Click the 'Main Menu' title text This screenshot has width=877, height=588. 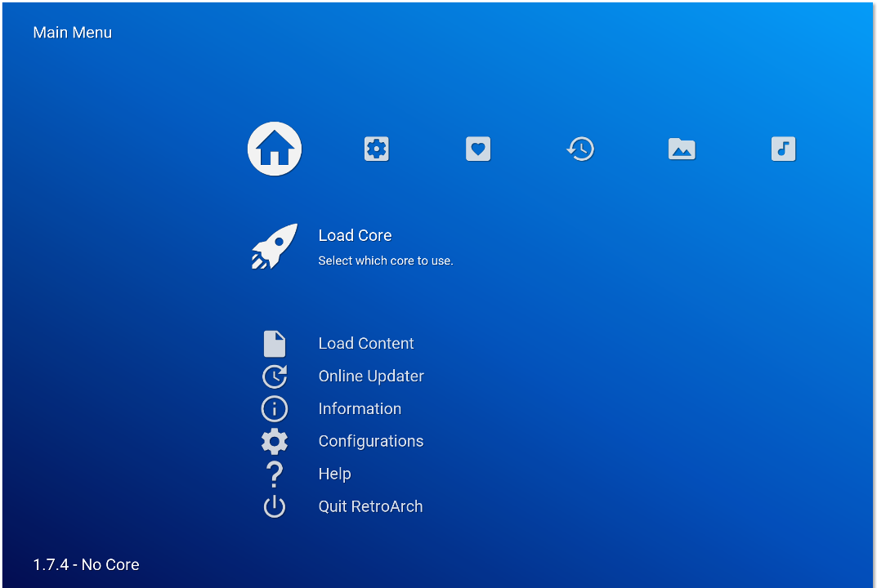click(x=72, y=33)
